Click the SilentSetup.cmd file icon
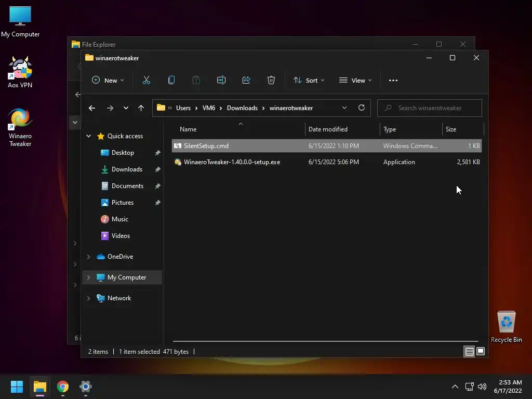Screen dimensions: 532x399 click(x=178, y=146)
